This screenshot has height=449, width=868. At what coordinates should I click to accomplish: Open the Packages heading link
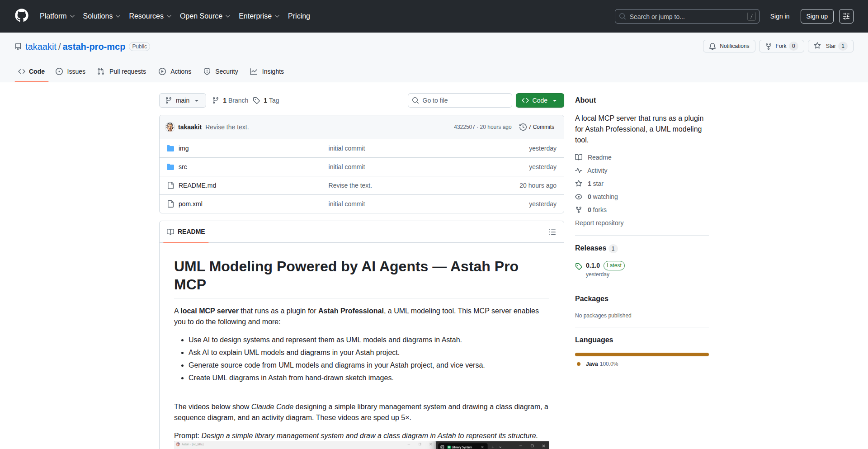591,298
